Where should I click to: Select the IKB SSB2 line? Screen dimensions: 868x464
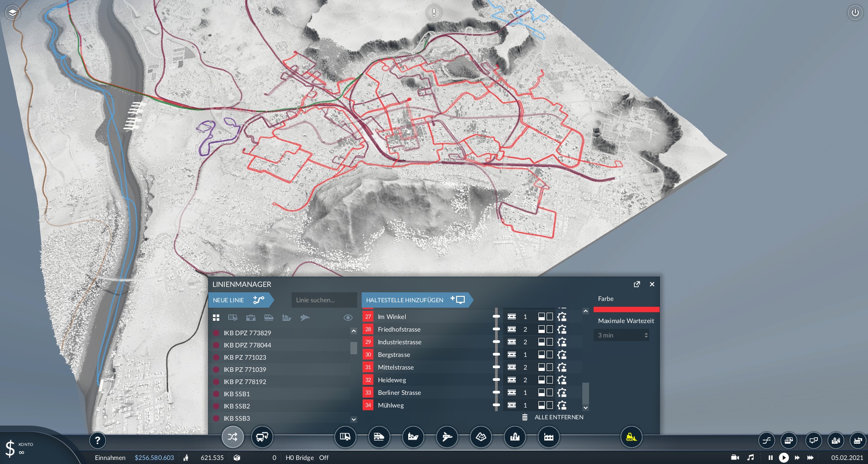tap(279, 406)
